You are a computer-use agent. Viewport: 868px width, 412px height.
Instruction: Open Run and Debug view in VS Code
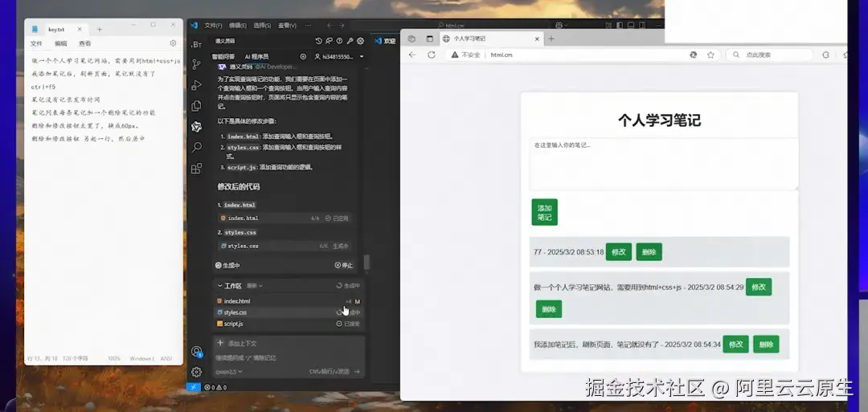pos(196,85)
